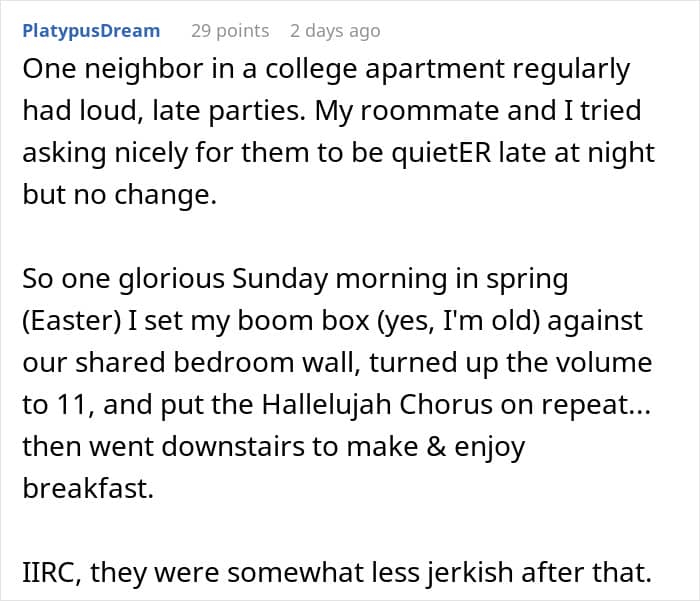This screenshot has width=700, height=601.
Task: Click the word "volume" in the second paragraph
Action: [x=604, y=363]
